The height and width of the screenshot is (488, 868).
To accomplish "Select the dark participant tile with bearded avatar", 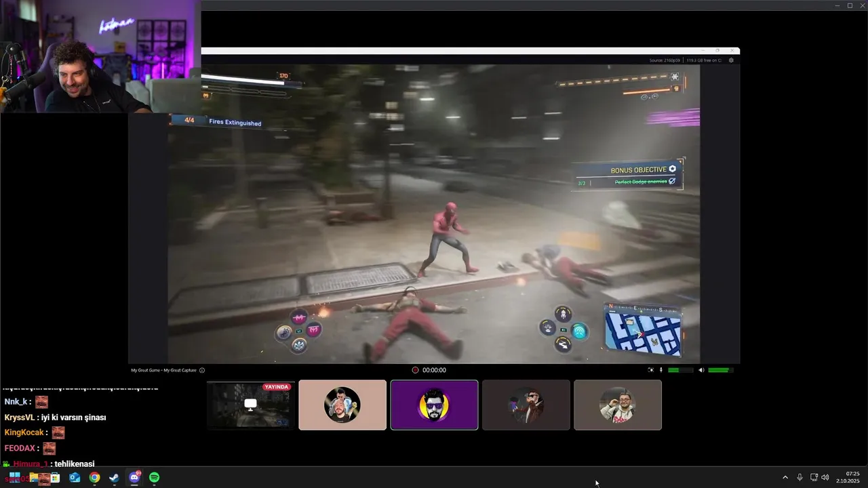I will coord(526,405).
